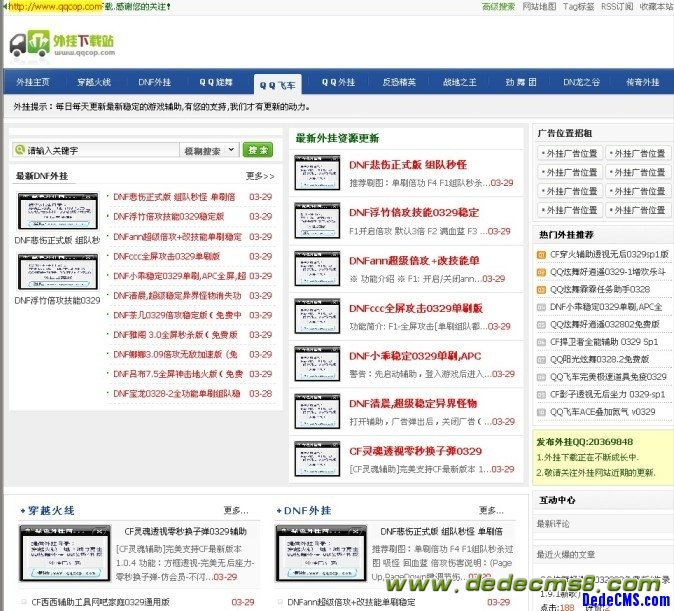Click the 外挂下载站 truck logo
The width and height of the screenshot is (674, 611).
(62, 44)
